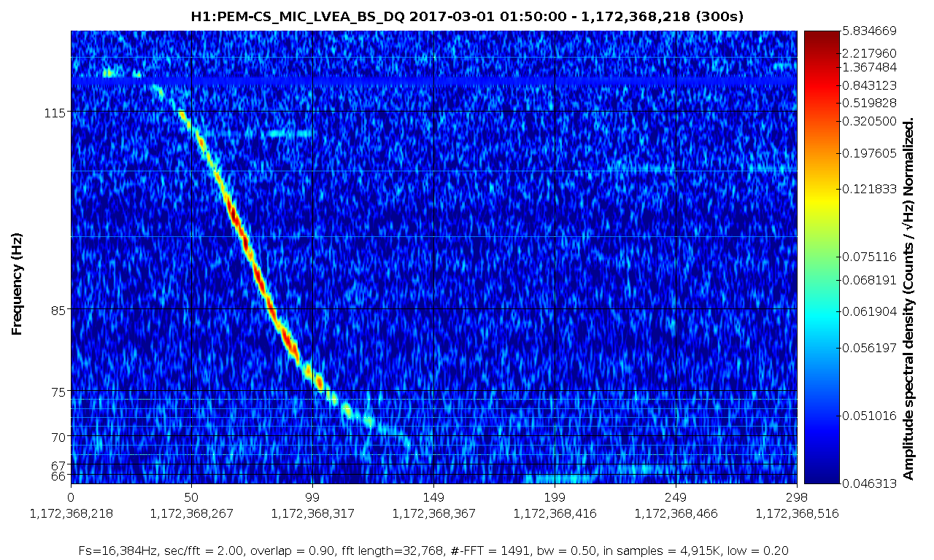Click the colorbar value 0.056197
The height and width of the screenshot is (560, 934).
coord(868,348)
